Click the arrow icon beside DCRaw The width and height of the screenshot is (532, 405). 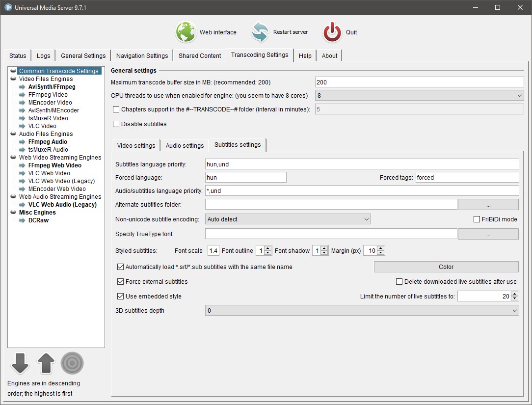point(22,220)
